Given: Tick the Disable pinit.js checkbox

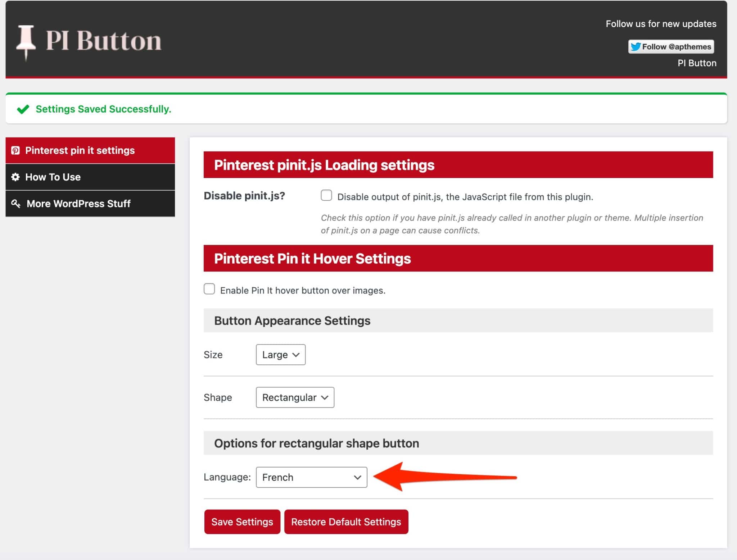Looking at the screenshot, I should (x=326, y=195).
